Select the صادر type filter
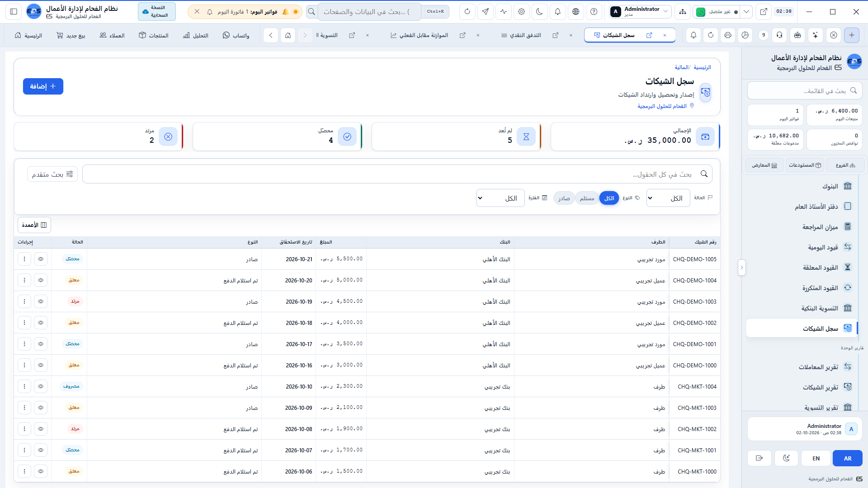The height and width of the screenshot is (488, 868). pos(564,198)
